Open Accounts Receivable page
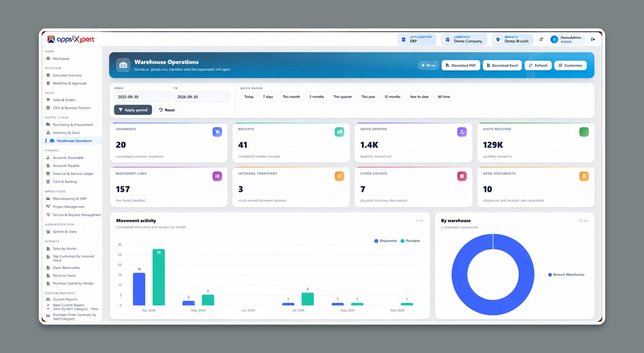This screenshot has width=644, height=353. click(x=68, y=158)
